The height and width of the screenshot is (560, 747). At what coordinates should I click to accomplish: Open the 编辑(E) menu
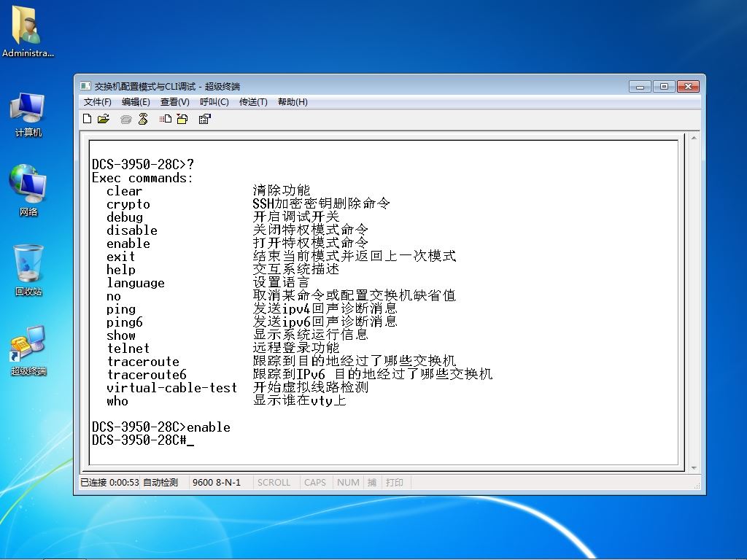pyautogui.click(x=136, y=102)
